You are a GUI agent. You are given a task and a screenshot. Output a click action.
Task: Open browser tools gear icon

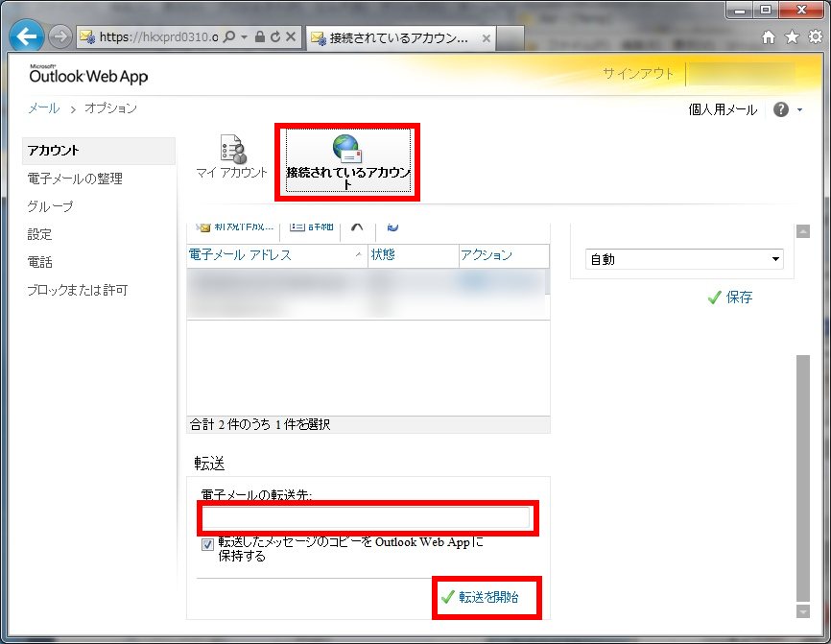[x=815, y=36]
